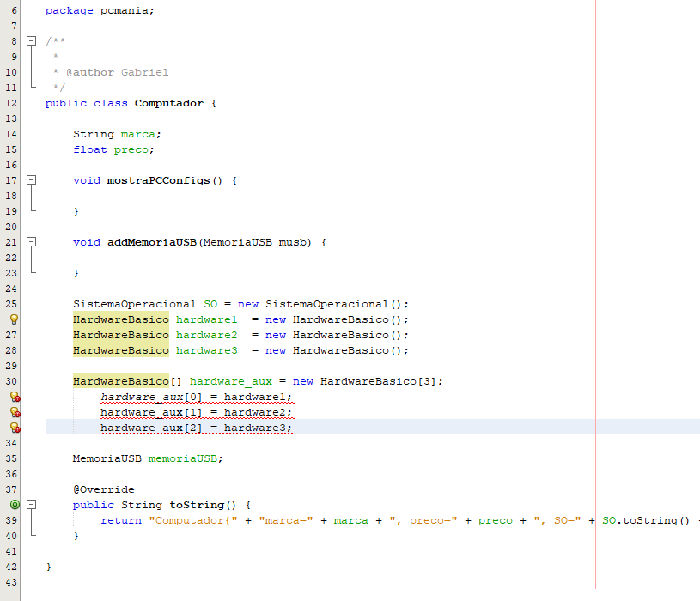This screenshot has width=700, height=601.
Task: Click the field name preco on line 15
Action: pyautogui.click(x=131, y=150)
